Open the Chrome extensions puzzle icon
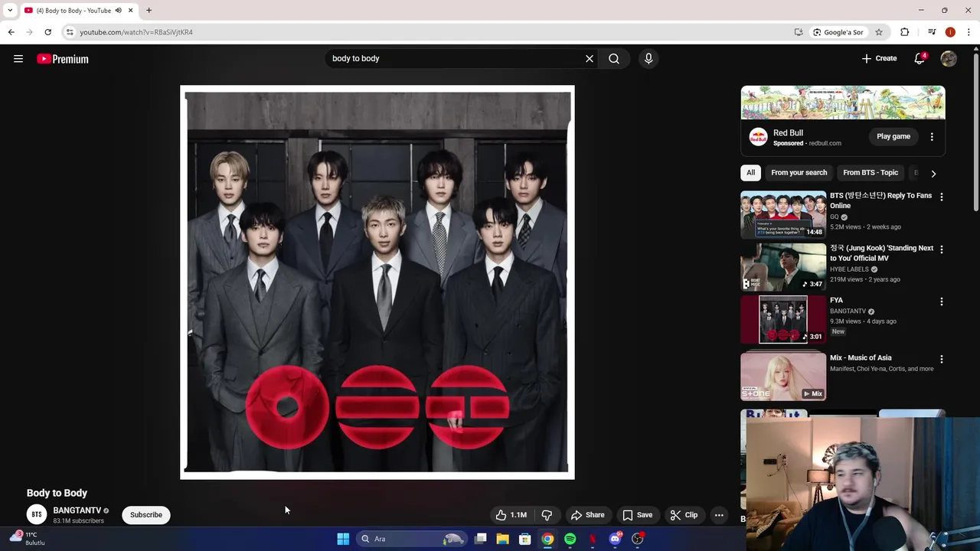This screenshot has height=551, width=980. (905, 32)
